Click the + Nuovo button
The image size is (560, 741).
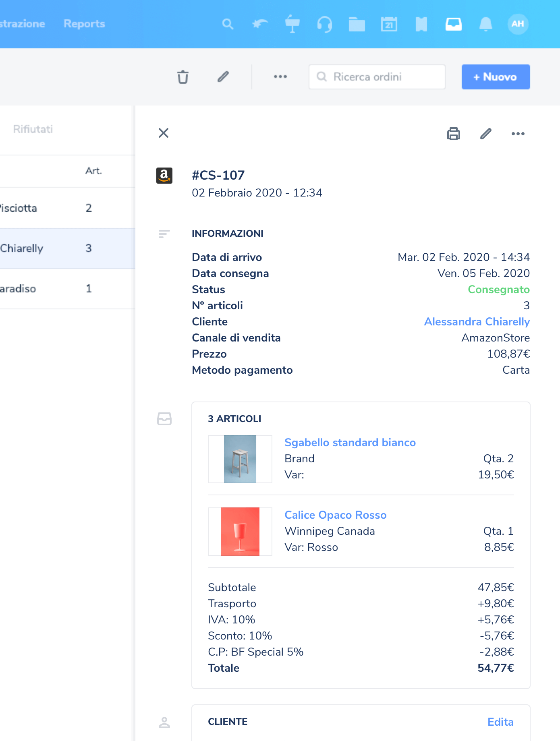pyautogui.click(x=496, y=77)
